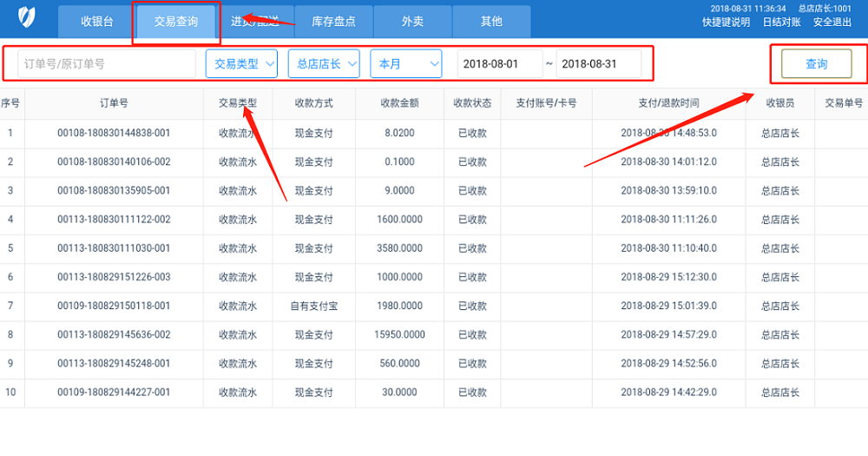
Task: Click the start date field 2018-08-01
Action: 497,64
